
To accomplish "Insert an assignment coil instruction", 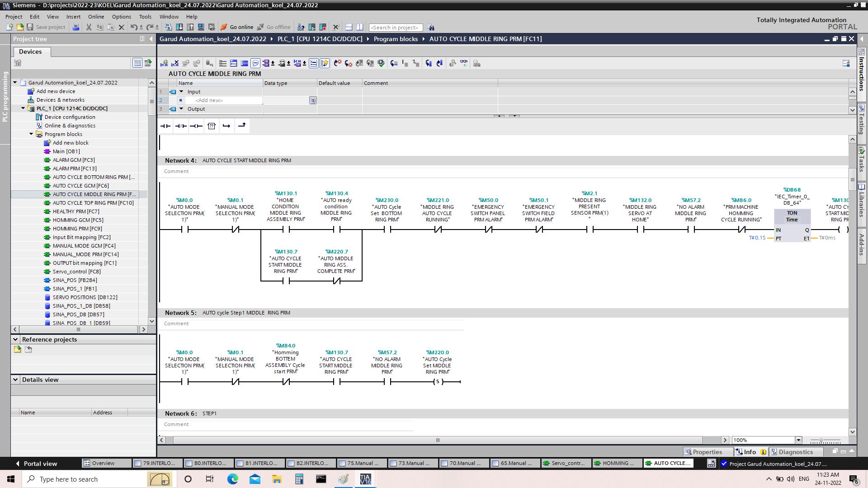I will tap(196, 126).
